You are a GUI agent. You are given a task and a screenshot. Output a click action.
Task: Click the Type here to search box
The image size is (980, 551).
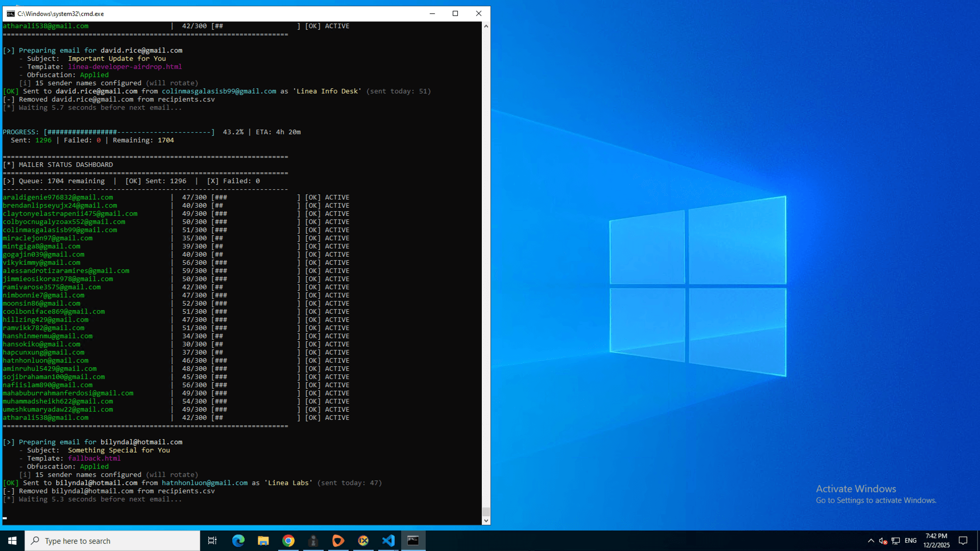(x=112, y=541)
